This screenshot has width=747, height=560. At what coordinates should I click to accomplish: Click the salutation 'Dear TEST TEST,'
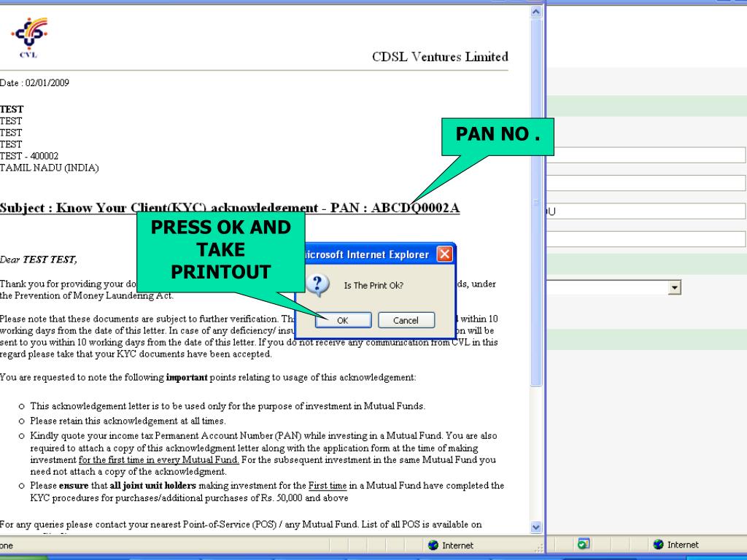pos(38,260)
